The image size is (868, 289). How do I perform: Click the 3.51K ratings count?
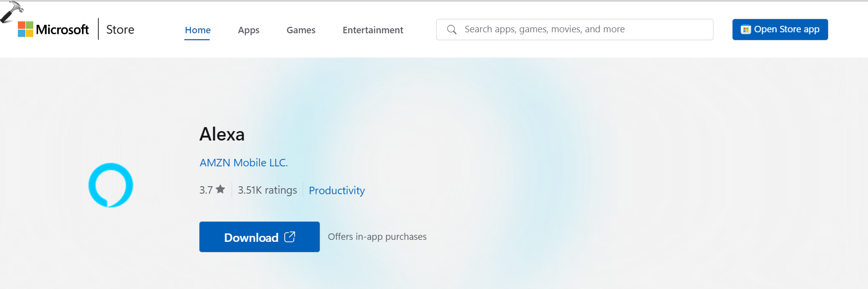click(267, 190)
